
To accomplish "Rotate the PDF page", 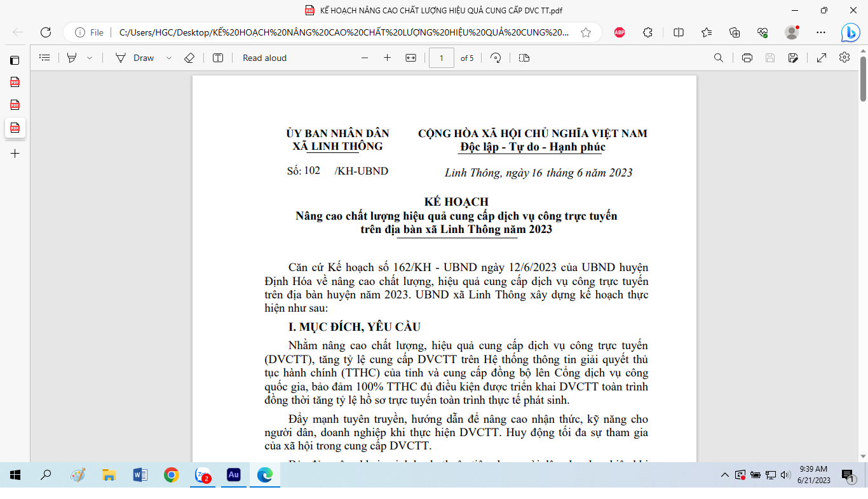I will point(496,58).
